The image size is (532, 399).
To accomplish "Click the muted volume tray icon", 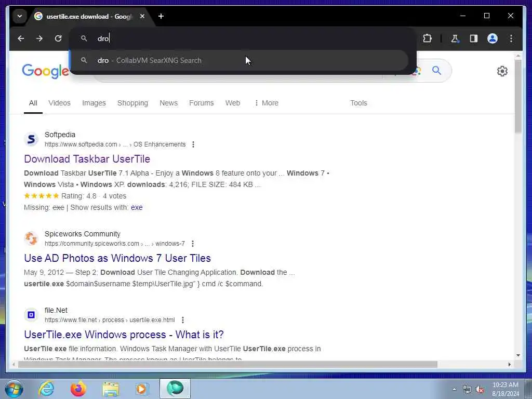I will coord(480,390).
